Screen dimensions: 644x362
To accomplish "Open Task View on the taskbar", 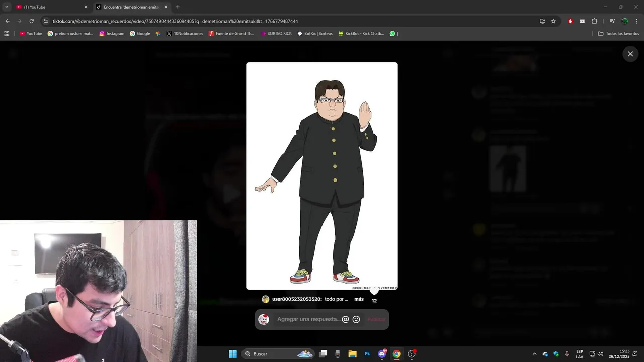I will click(324, 354).
